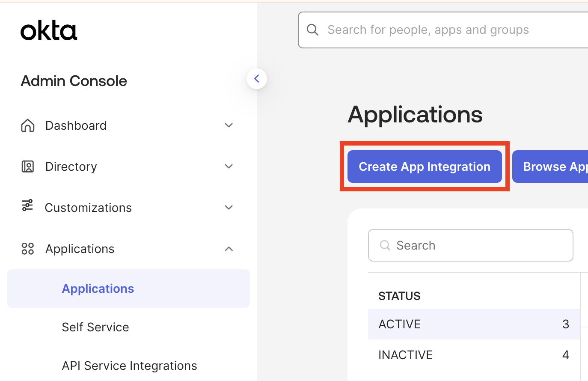Screen dimensions: 588x381
Task: Collapse the sidebar using the circular arrow
Action: (256, 78)
